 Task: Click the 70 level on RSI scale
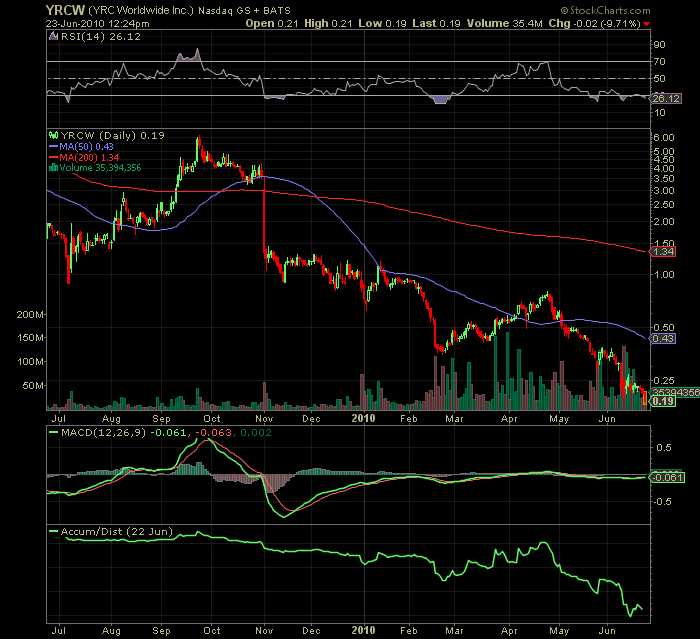tap(659, 61)
